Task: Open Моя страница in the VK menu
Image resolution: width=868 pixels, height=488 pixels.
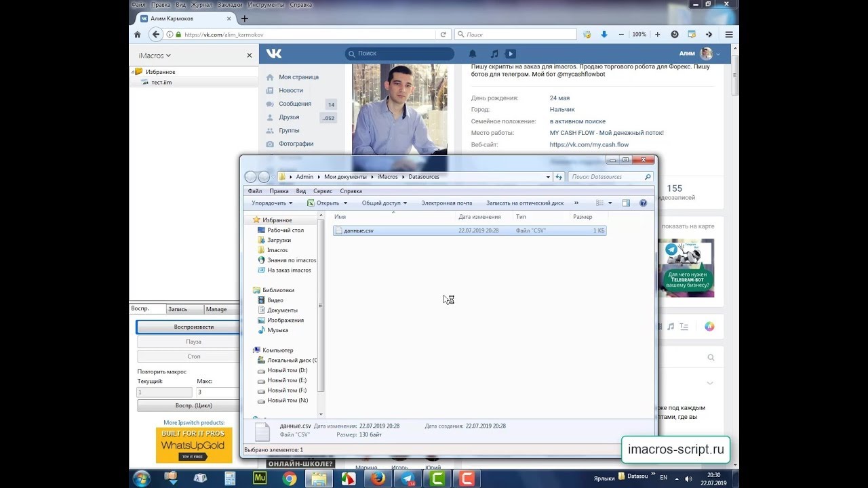Action: pos(298,77)
